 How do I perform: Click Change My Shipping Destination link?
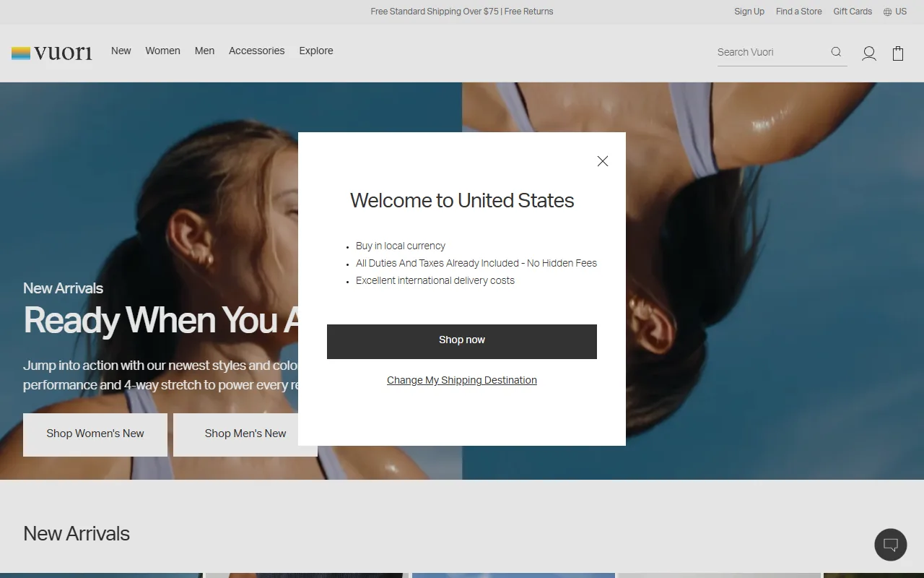462,380
